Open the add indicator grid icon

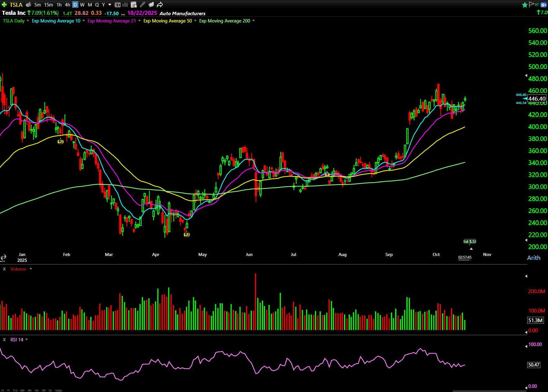(134, 5)
